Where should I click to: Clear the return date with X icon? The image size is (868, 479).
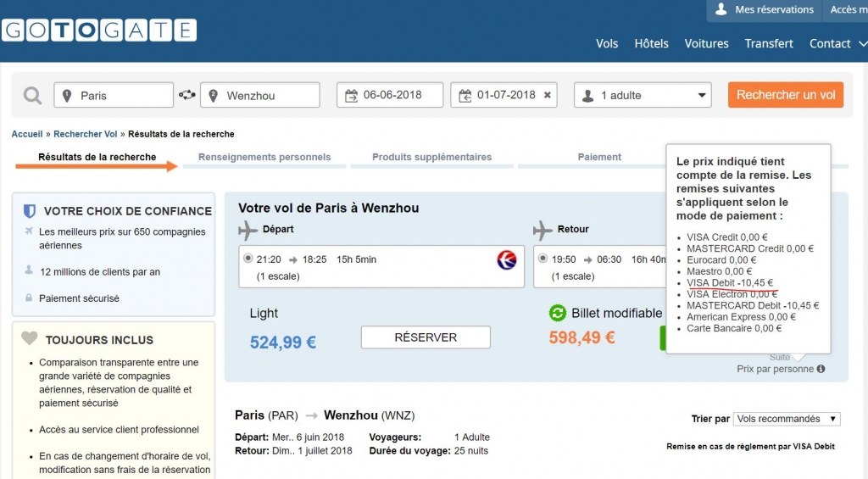tap(547, 95)
